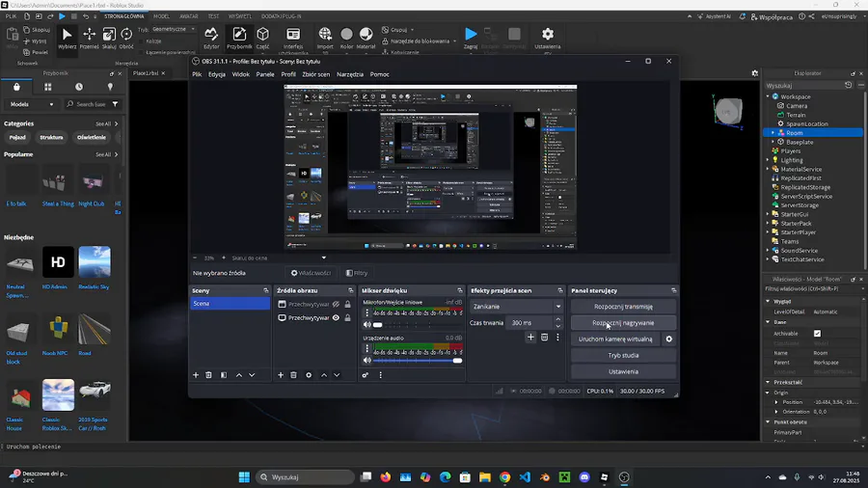This screenshot has width=868, height=488.
Task: Collapse the Wygląd properties section
Action: coord(768,302)
